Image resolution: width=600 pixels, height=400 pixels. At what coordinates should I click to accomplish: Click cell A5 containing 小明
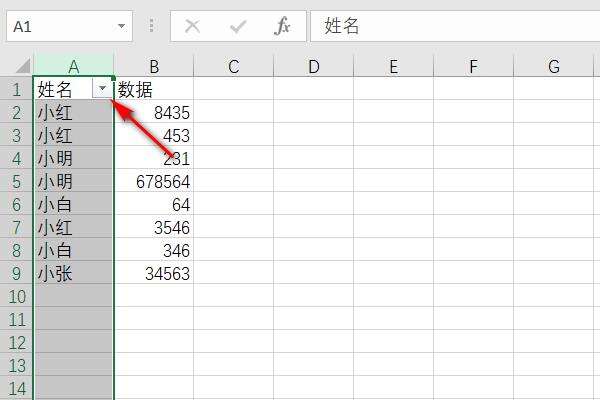tap(73, 181)
